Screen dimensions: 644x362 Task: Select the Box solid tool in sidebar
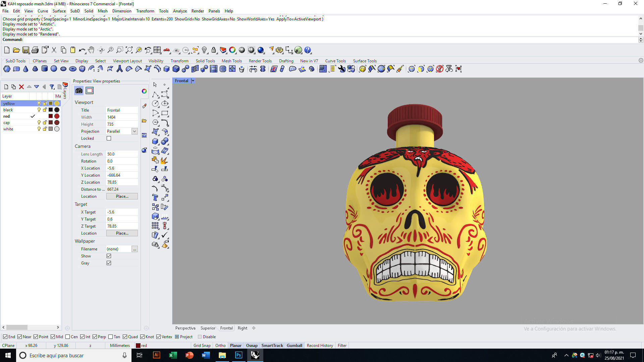click(155, 141)
